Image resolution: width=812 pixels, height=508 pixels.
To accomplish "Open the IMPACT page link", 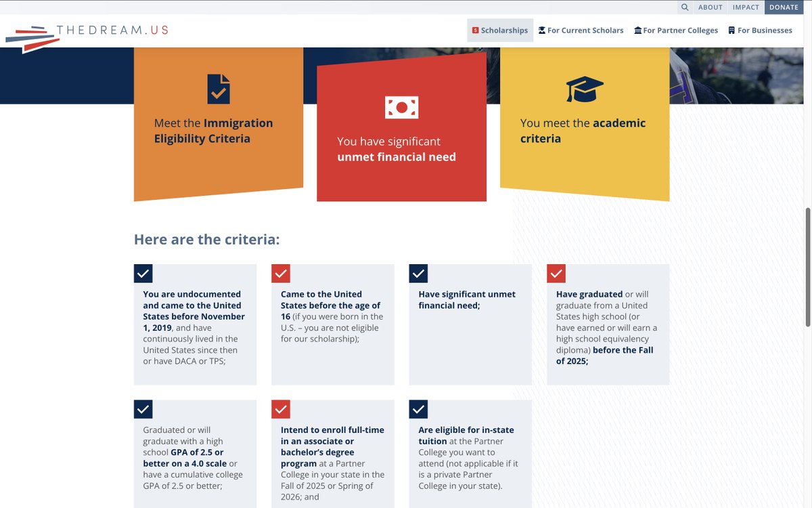I will [x=746, y=7].
